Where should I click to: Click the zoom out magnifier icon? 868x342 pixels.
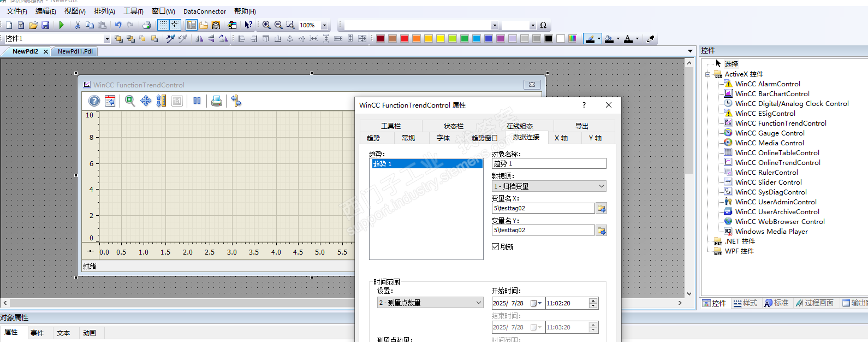pyautogui.click(x=278, y=25)
